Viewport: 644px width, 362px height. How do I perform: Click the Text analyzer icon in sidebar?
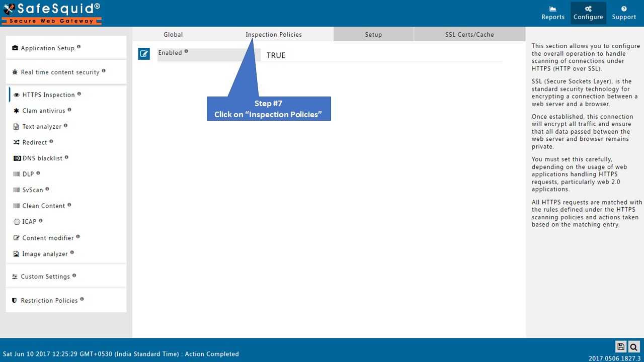(x=16, y=126)
